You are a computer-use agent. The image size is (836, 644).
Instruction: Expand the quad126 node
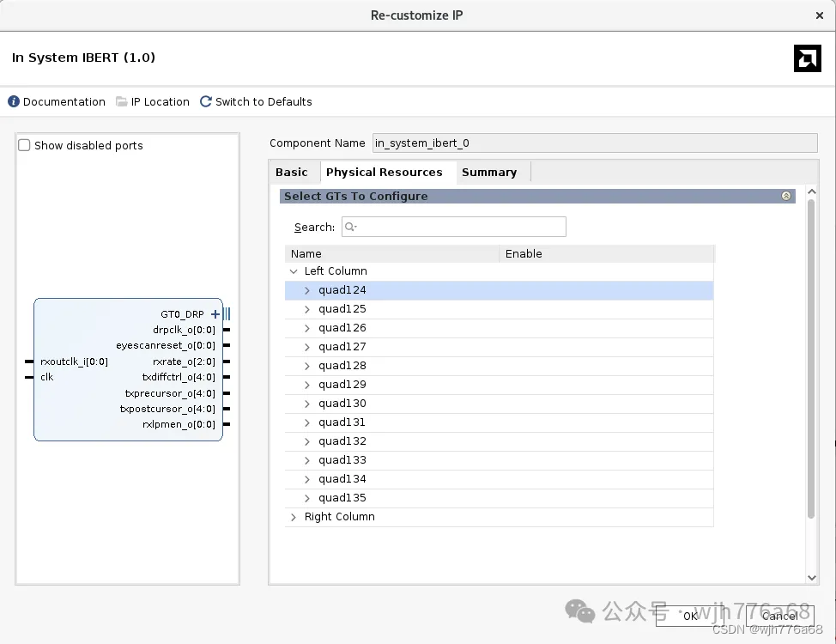point(307,328)
